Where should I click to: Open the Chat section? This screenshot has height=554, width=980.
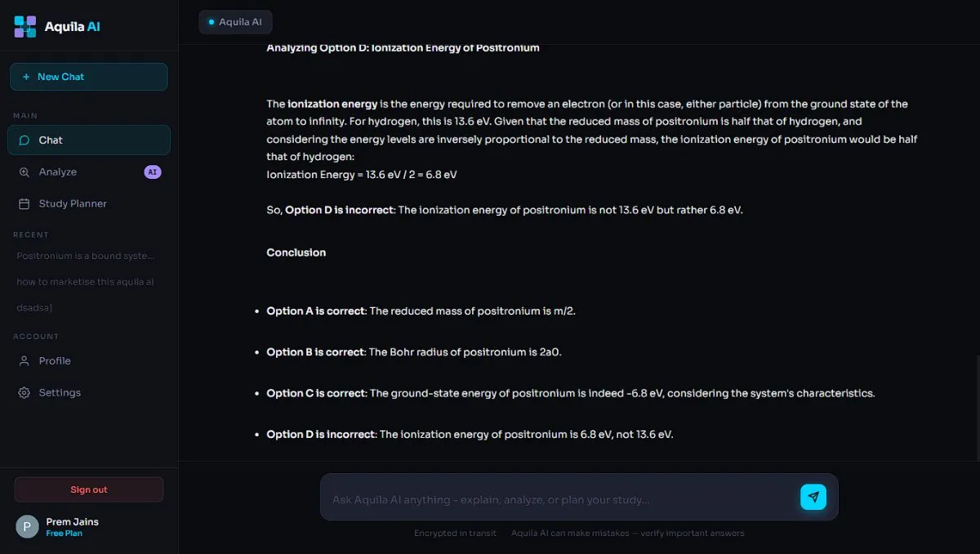coord(89,140)
